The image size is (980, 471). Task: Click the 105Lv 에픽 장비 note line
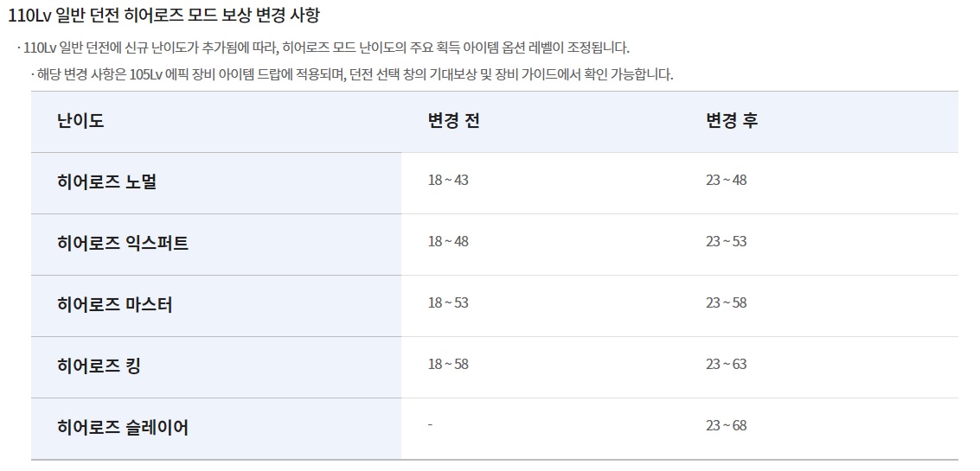tap(352, 75)
